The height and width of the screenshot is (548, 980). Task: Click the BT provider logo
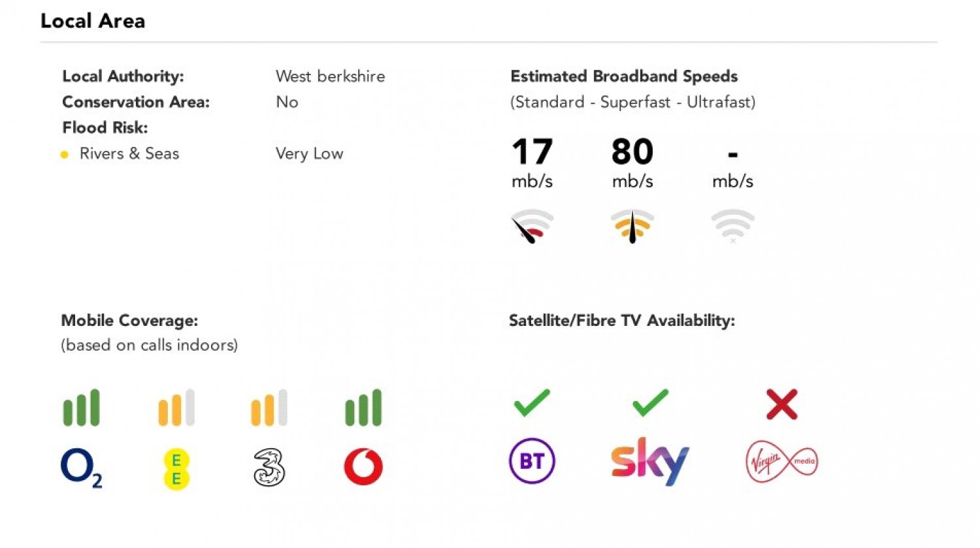[532, 460]
